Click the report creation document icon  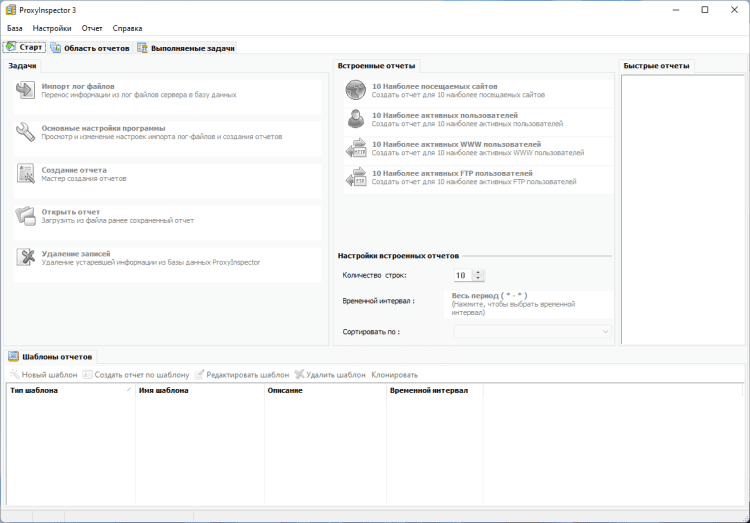tap(25, 174)
